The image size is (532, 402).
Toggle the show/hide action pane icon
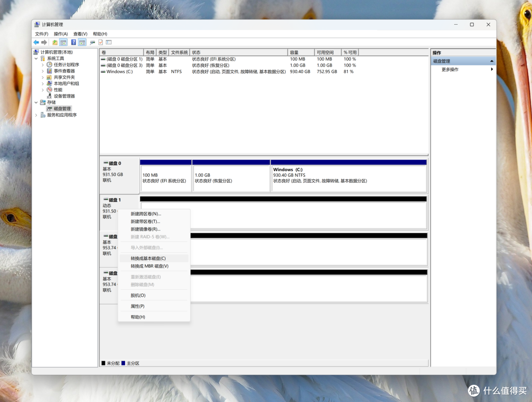click(82, 42)
